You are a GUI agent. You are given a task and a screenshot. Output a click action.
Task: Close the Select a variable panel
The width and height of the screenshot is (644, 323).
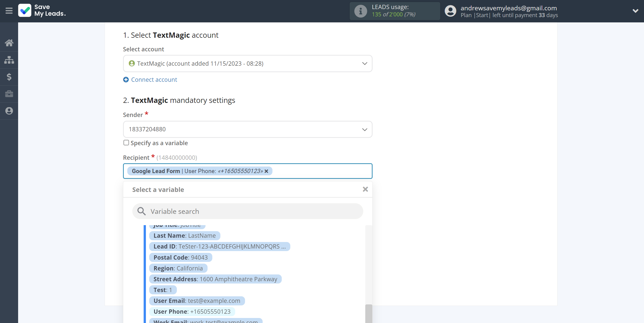(x=365, y=189)
